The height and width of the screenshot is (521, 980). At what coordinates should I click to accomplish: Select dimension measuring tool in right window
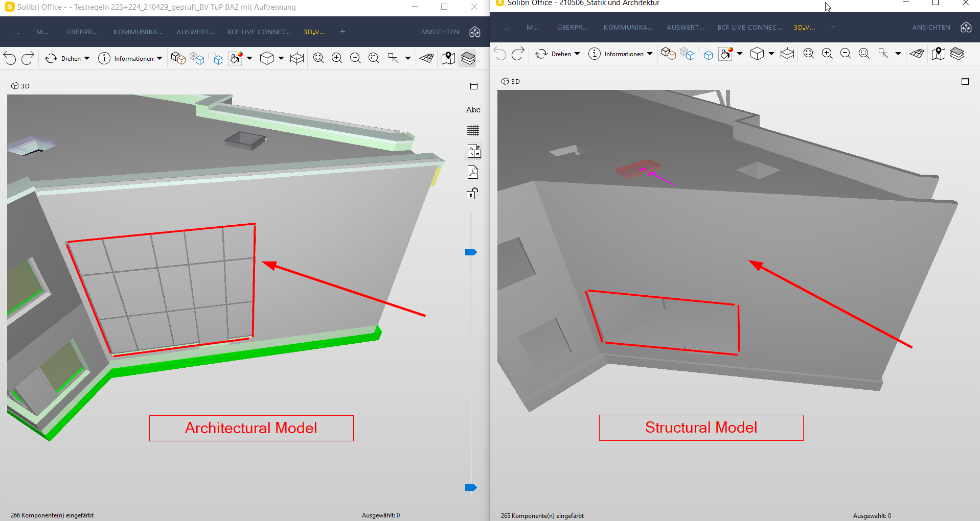(883, 54)
